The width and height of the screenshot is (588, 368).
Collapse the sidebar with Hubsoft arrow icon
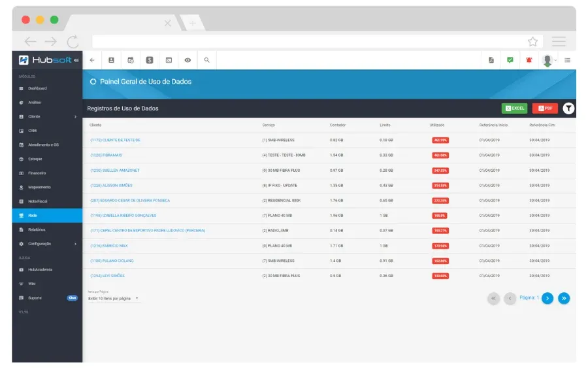(x=76, y=60)
